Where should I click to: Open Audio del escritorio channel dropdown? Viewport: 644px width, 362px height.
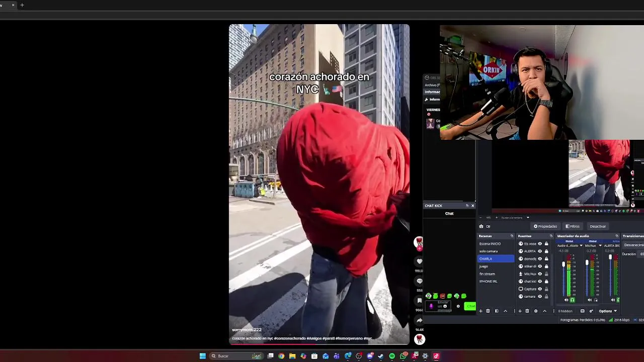(x=581, y=245)
